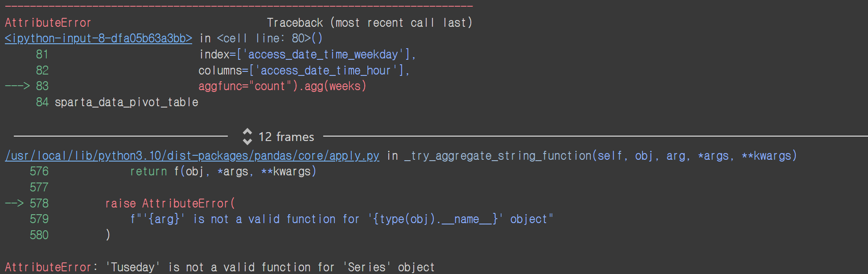Click line number 82 in traceback
This screenshot has width=868, height=274.
pyautogui.click(x=42, y=71)
